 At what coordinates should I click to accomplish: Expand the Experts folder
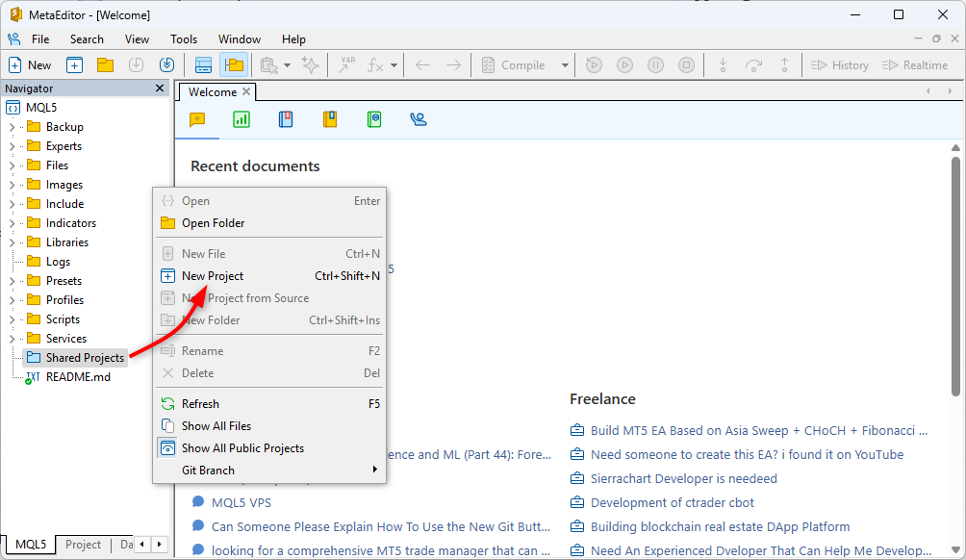tap(12, 146)
